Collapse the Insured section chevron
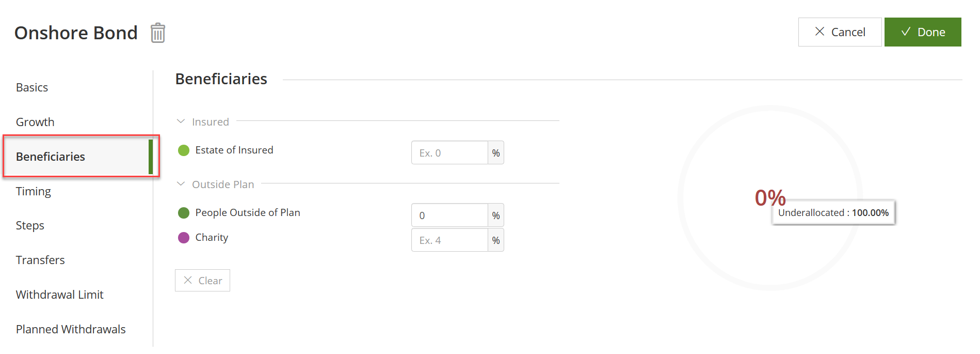Viewport: 980px width, 354px height. pos(181,121)
